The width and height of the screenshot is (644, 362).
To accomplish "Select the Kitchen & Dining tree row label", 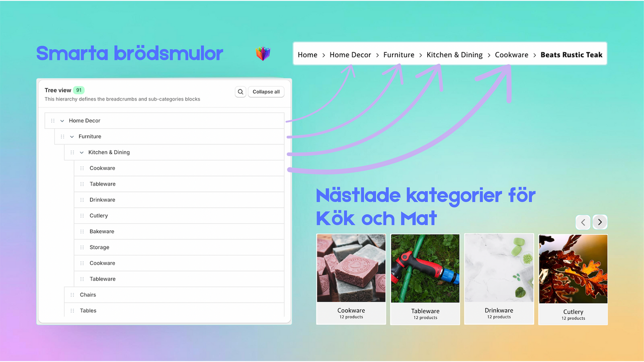I will (109, 152).
